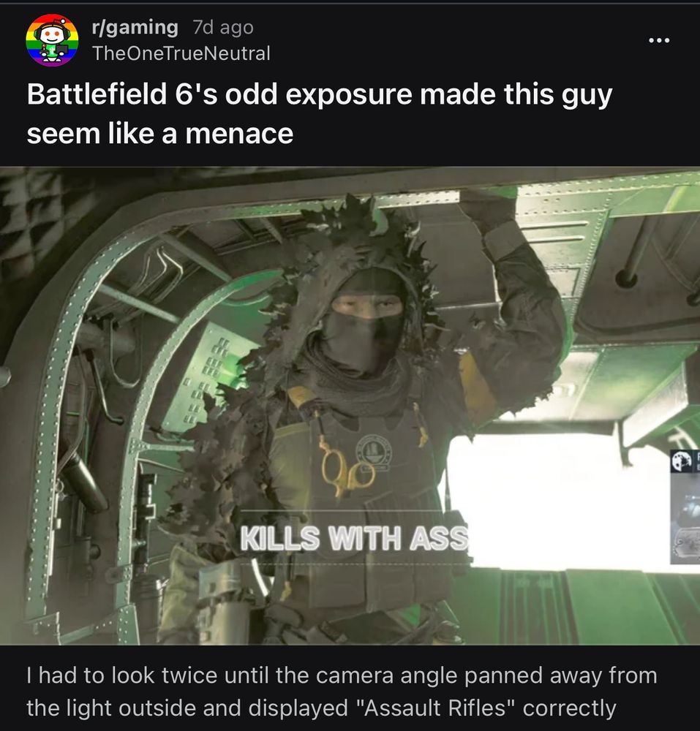
Task: Open the post via the Battlefield 6 title
Action: pos(320,94)
